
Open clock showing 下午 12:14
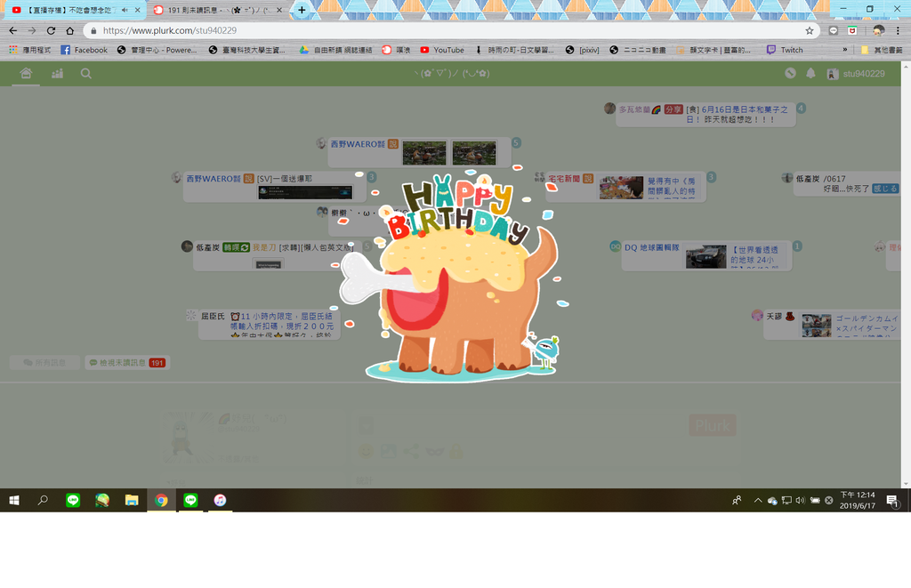[857, 500]
